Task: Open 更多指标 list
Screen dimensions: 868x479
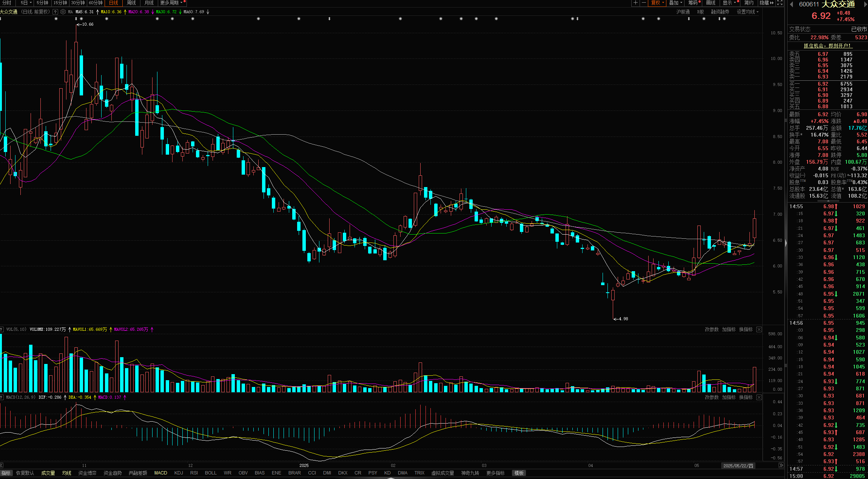Action: point(495,473)
